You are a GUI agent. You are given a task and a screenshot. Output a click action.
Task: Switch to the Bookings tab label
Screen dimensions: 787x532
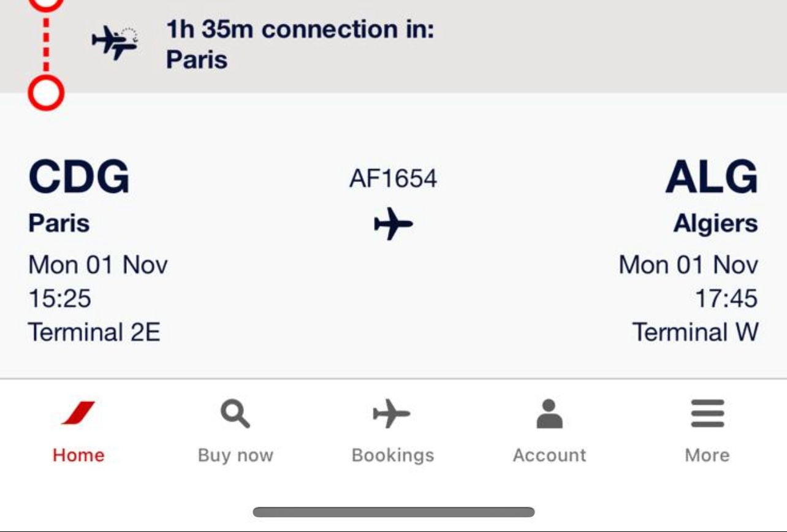(392, 456)
